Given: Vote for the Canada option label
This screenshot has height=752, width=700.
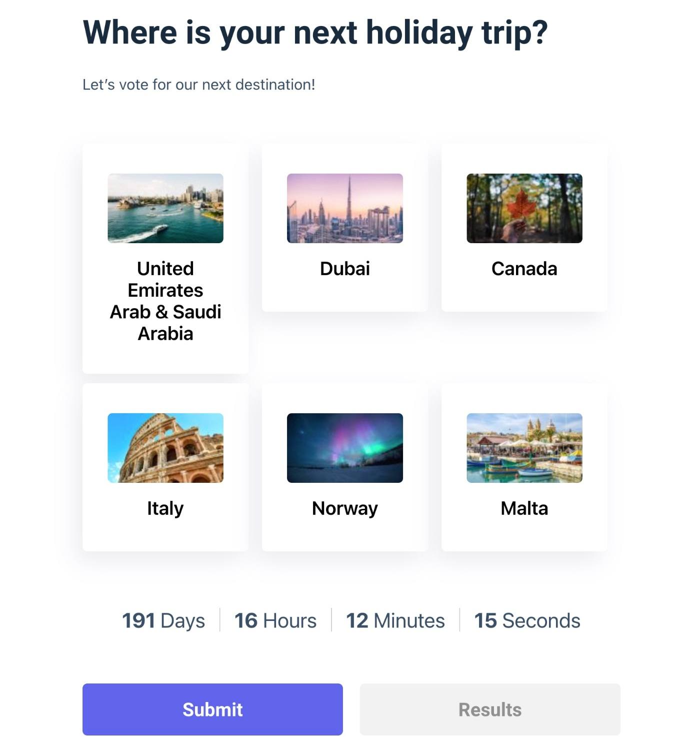Looking at the screenshot, I should [x=524, y=269].
